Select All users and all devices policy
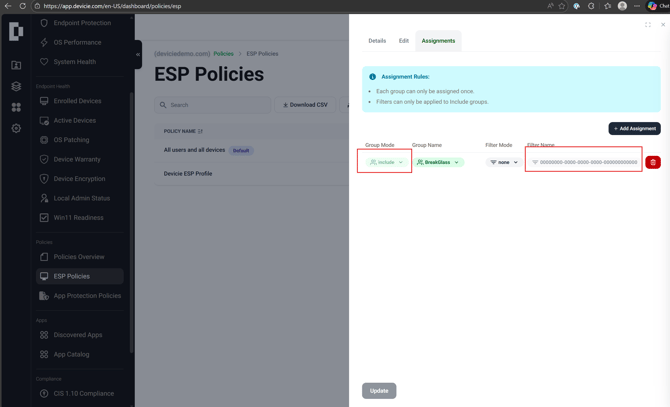This screenshot has height=407, width=670. (x=194, y=150)
